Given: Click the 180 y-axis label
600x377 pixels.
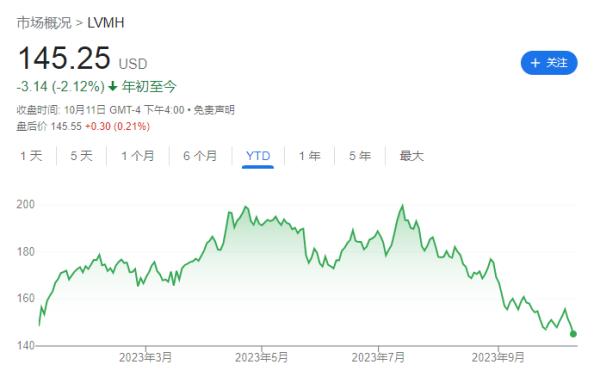Looking at the screenshot, I should pos(26,252).
